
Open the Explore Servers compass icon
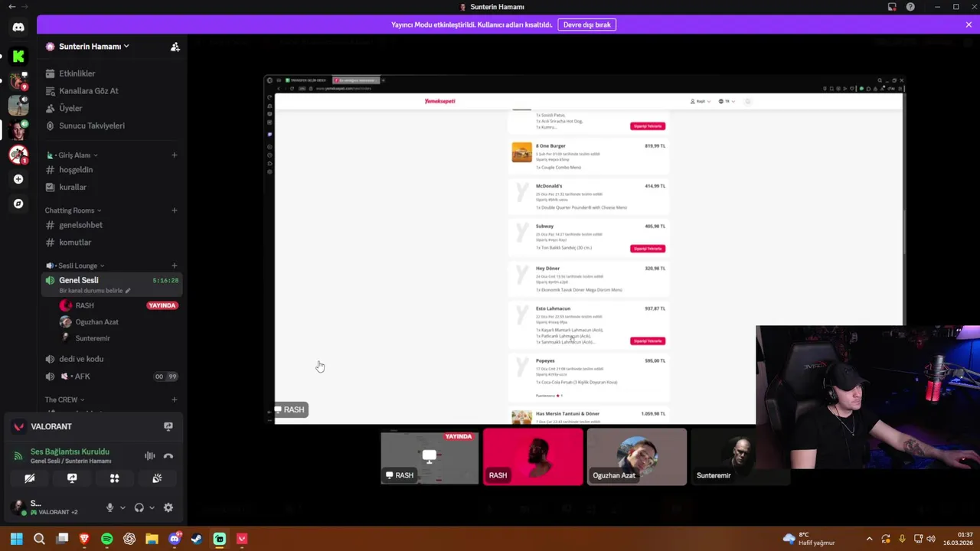click(x=18, y=204)
